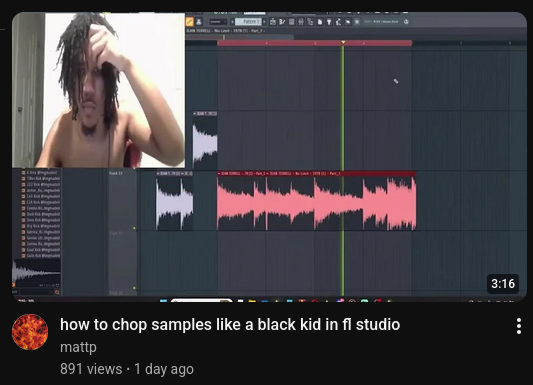The image size is (533, 385).
Task: Click the funnel-shaped icon in the toolbar
Action: (329, 22)
